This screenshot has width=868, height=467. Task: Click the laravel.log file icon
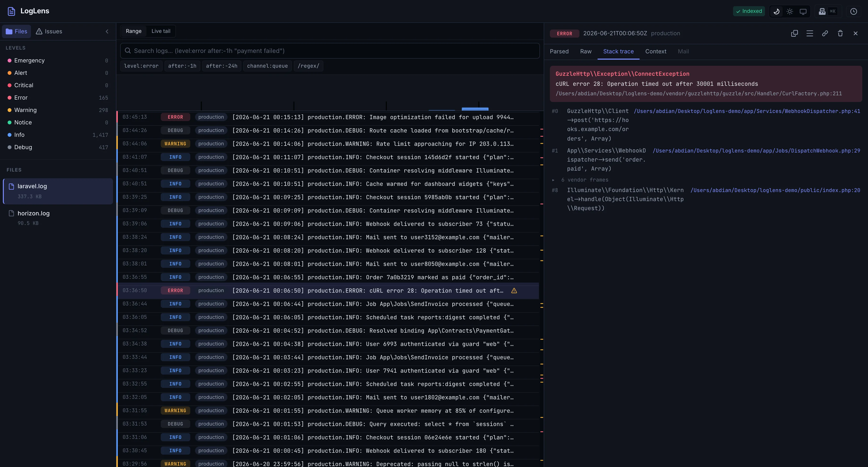point(11,186)
